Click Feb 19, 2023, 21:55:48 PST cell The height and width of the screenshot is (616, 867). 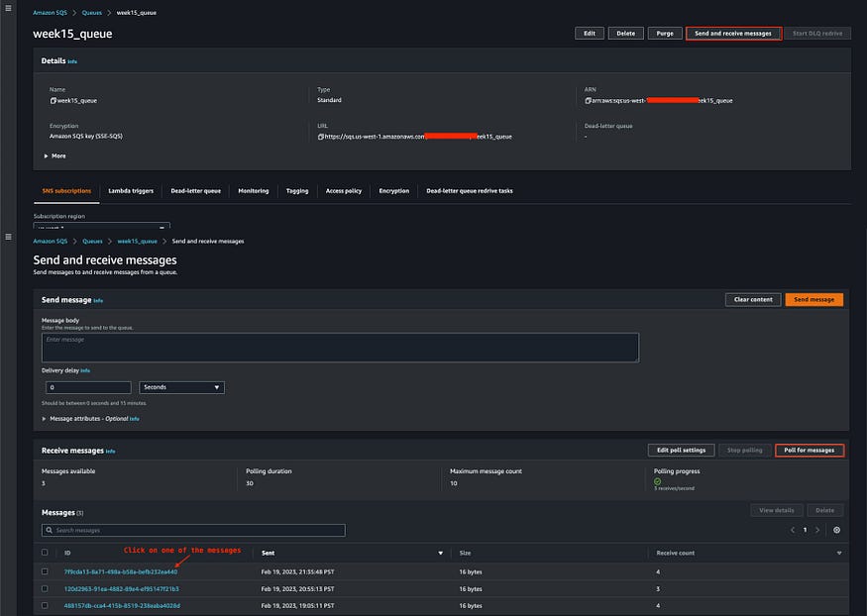(x=297, y=572)
